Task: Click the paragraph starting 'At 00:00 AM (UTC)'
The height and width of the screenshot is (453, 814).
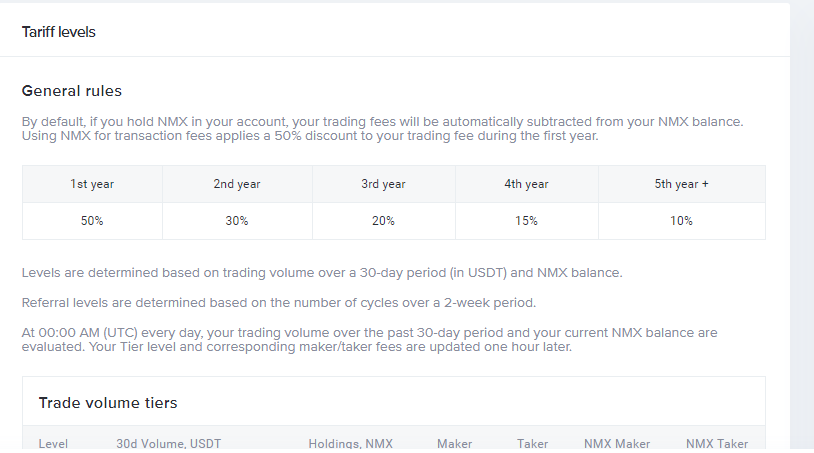Action: 370,340
